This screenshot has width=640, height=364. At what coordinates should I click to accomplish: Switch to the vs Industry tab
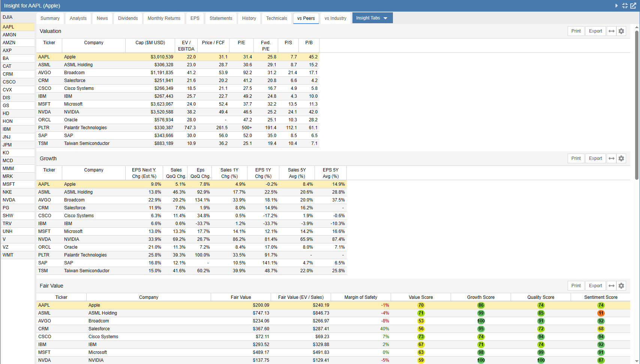coord(336,18)
